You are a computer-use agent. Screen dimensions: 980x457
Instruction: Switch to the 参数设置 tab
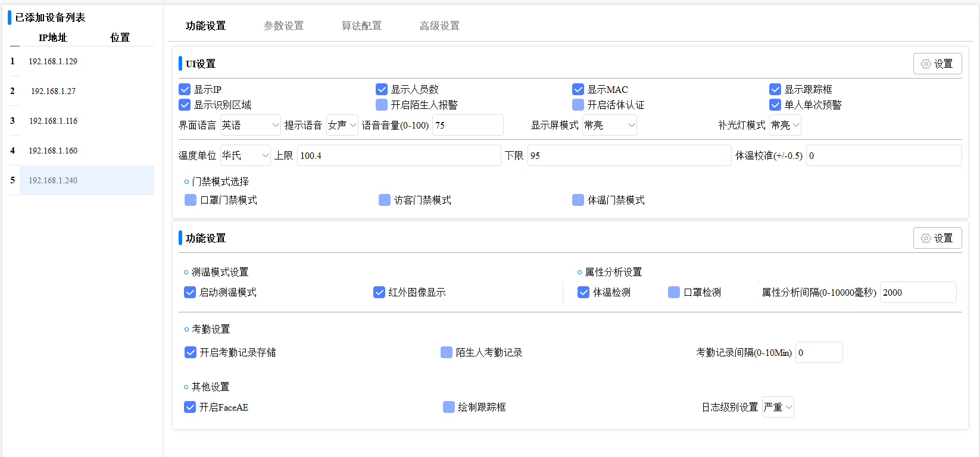click(x=283, y=26)
